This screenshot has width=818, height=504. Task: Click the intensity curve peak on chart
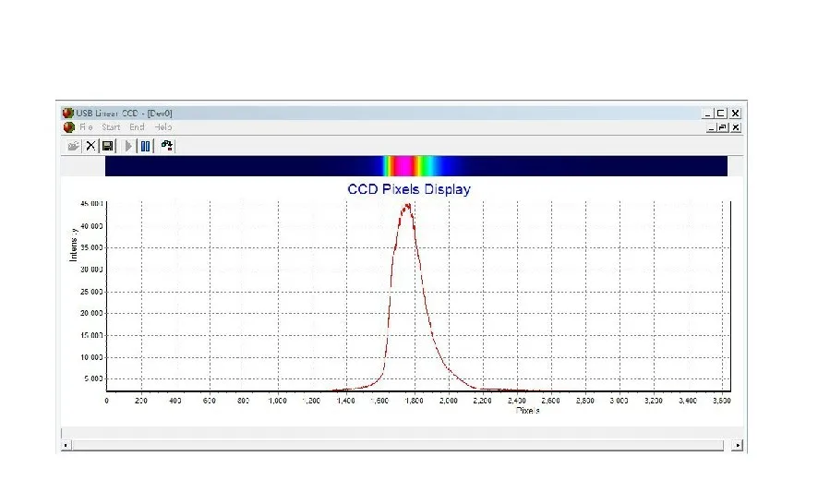click(x=407, y=206)
